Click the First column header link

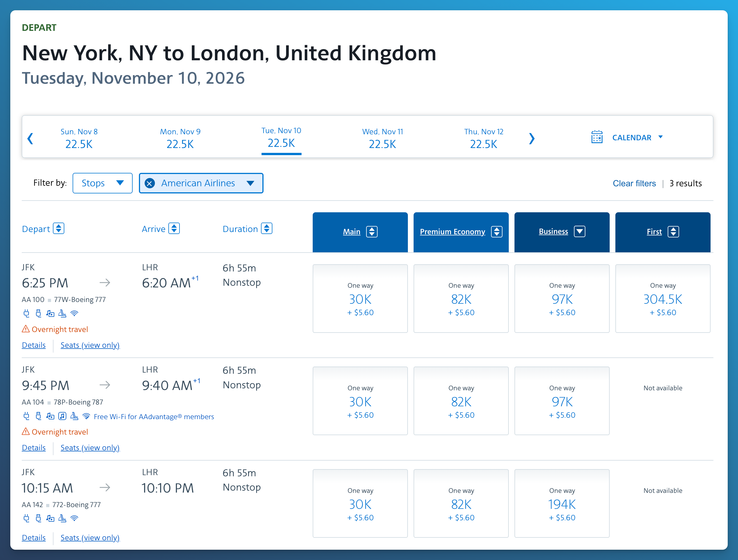[654, 231]
